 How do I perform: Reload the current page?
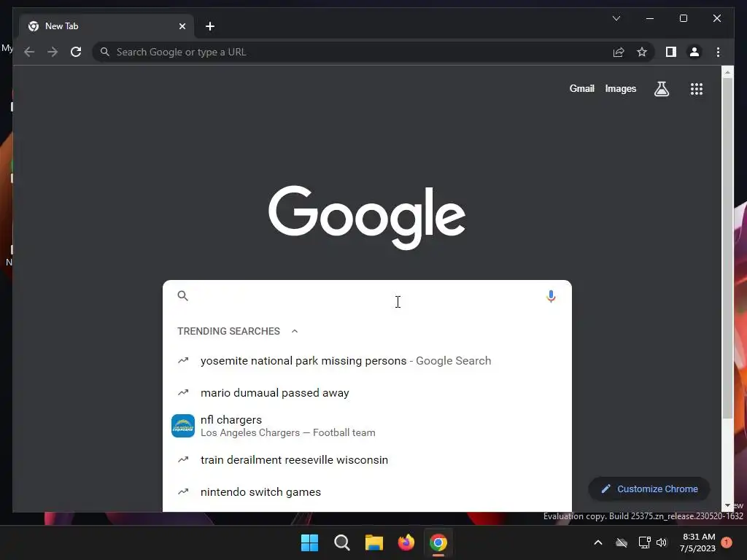76,52
